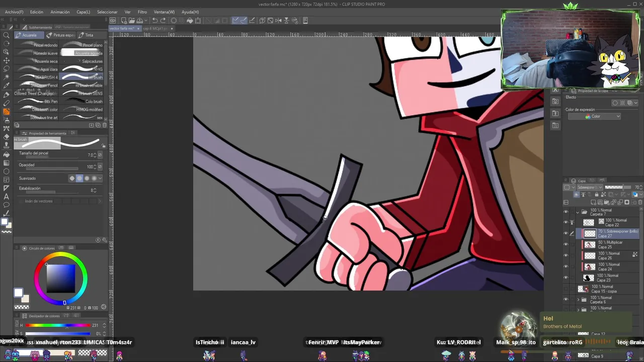Toggle visibility of Capa 27 layer
This screenshot has width=644, height=362.
pos(566,233)
